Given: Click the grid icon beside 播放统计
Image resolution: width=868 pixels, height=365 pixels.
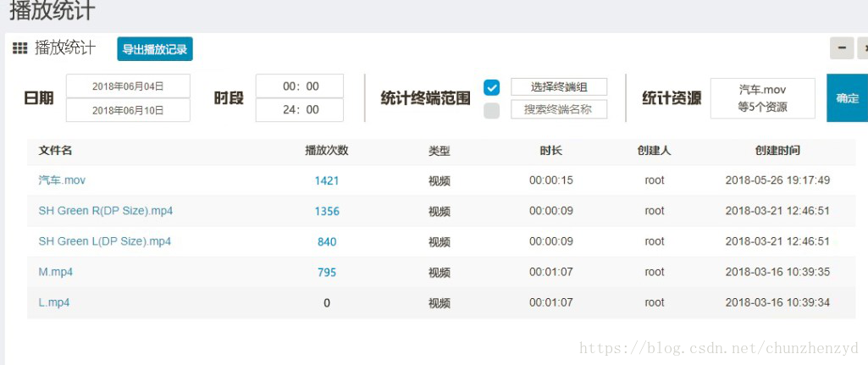Looking at the screenshot, I should coord(20,49).
